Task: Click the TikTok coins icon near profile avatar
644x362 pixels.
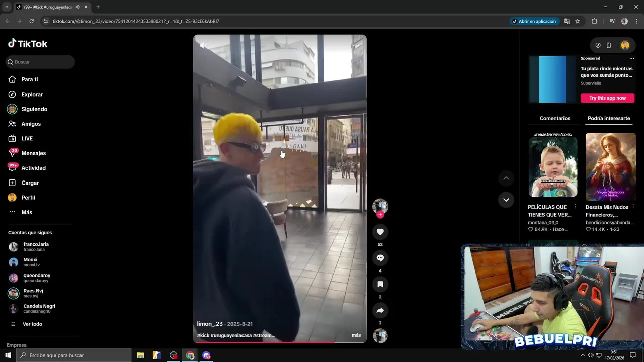Action: click(x=598, y=45)
